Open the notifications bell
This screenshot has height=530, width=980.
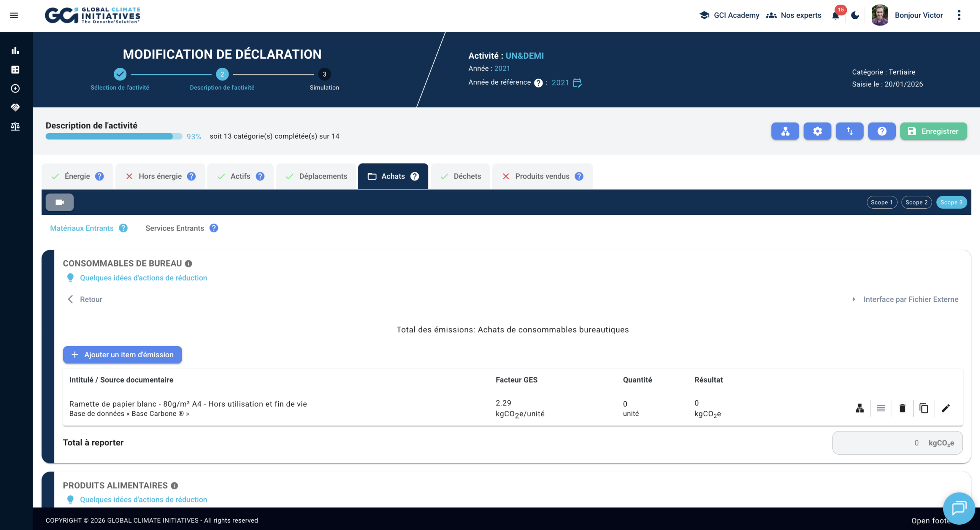[x=836, y=15]
